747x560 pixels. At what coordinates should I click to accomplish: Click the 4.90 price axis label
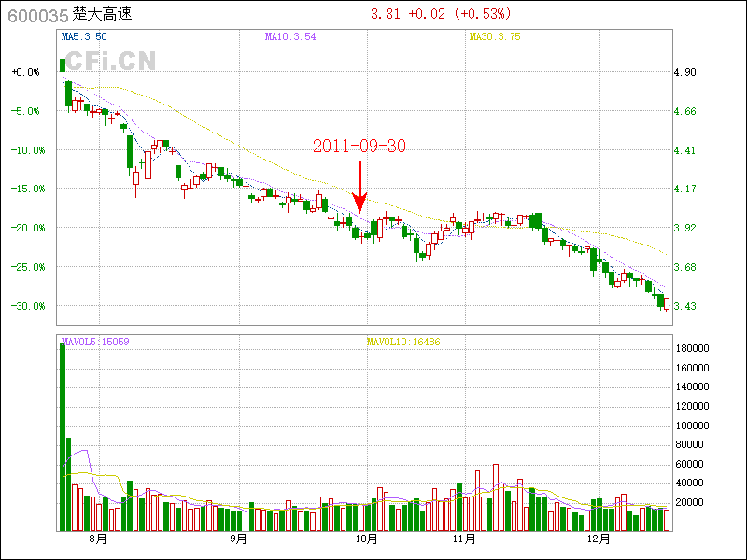pyautogui.click(x=684, y=72)
